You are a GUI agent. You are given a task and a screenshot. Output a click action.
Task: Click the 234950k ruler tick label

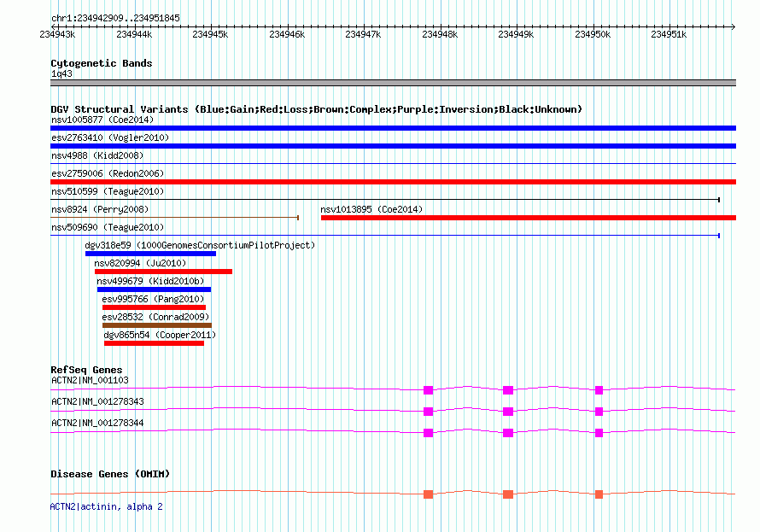[593, 34]
